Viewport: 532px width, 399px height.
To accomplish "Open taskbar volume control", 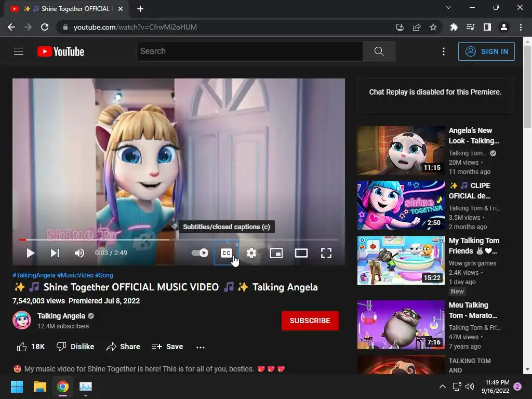I will point(470,387).
